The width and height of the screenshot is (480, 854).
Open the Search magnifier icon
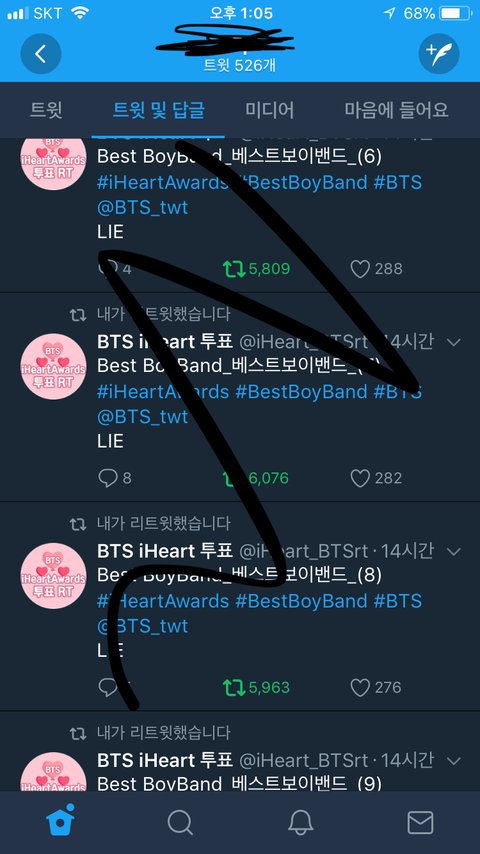(x=180, y=822)
